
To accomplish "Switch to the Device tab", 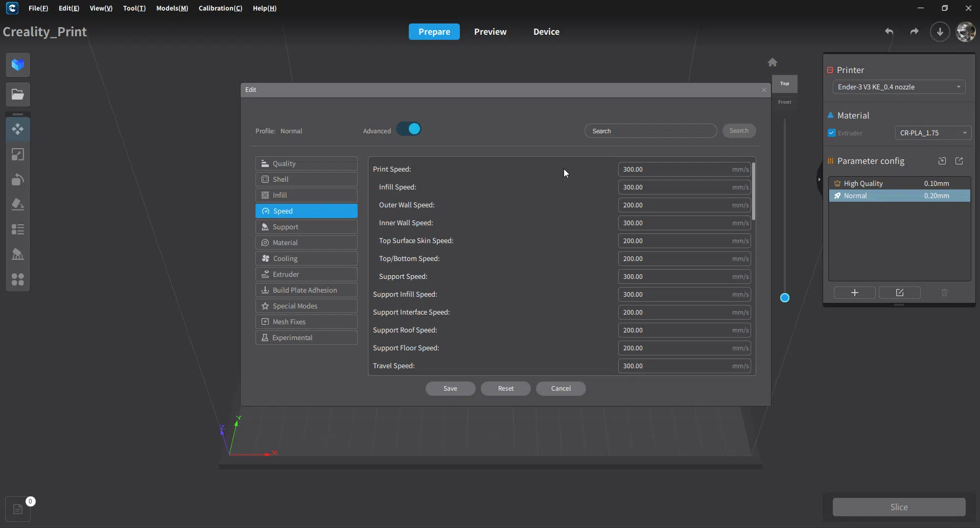I will click(547, 32).
